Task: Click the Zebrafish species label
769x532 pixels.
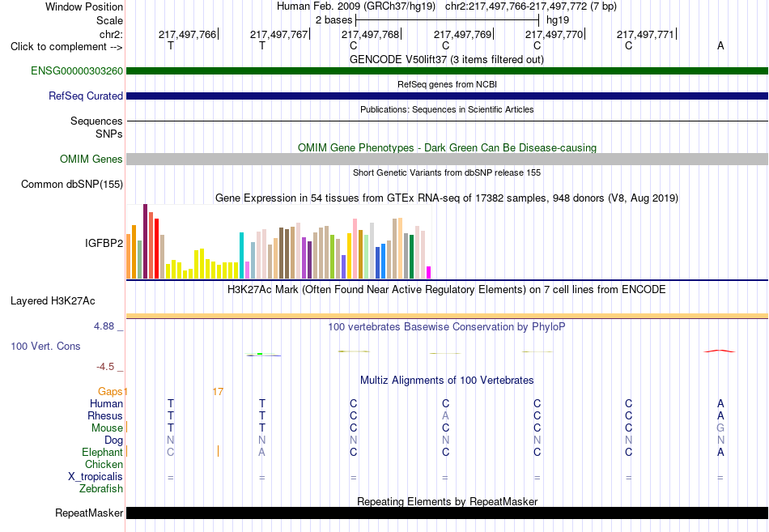Action: tap(101, 489)
